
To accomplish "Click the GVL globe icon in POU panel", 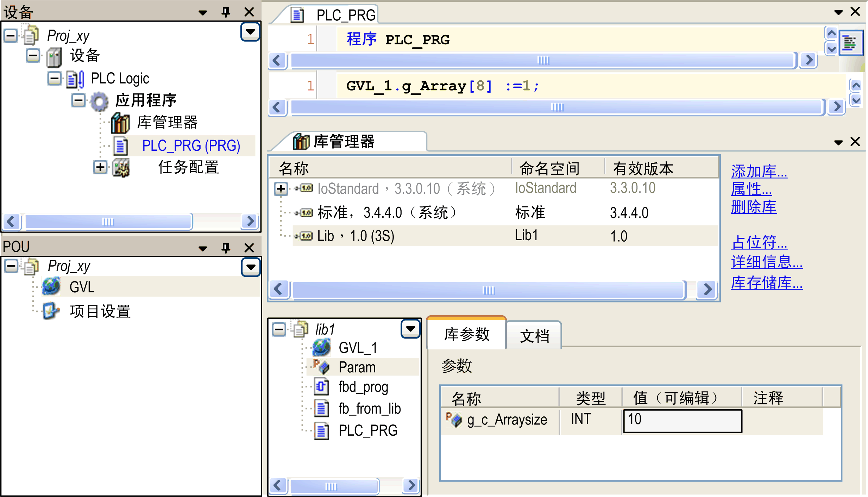I will 51,287.
